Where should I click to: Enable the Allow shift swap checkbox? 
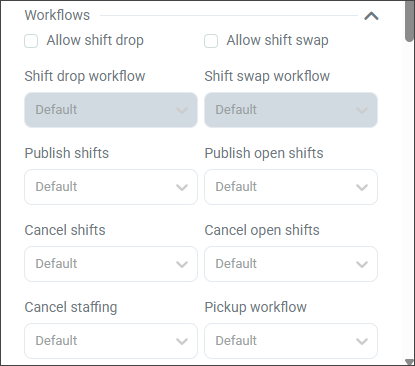pyautogui.click(x=211, y=41)
